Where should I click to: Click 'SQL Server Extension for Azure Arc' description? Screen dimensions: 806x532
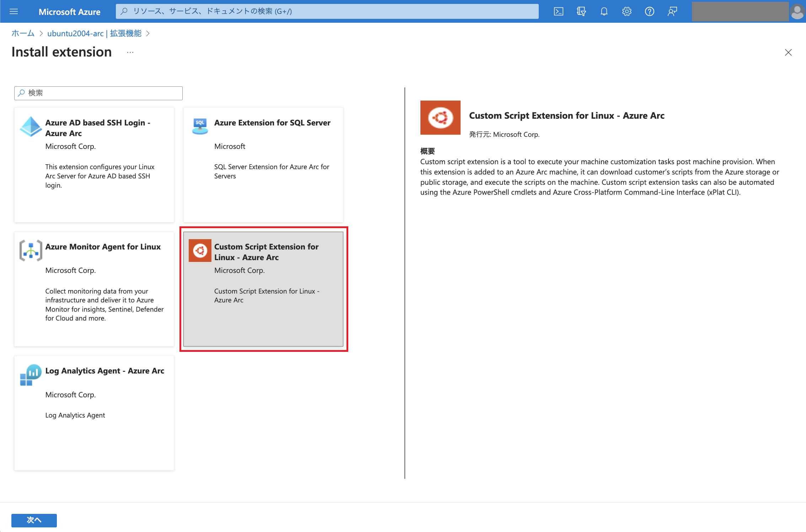[x=272, y=171]
